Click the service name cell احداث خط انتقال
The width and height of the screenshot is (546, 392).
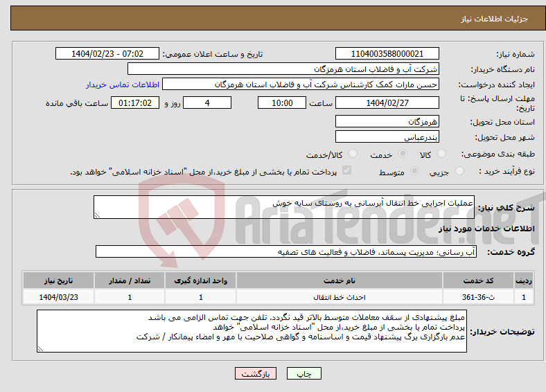pos(340,297)
